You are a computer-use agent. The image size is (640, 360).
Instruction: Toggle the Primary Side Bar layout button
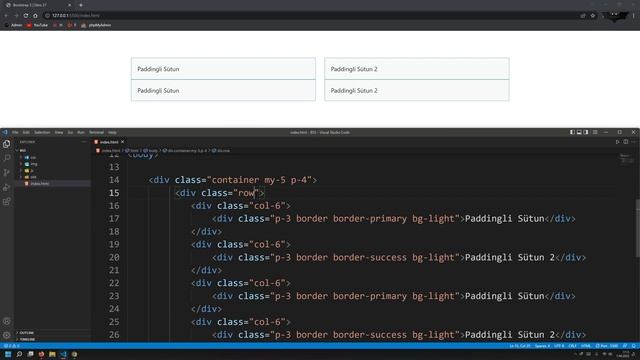(572, 132)
